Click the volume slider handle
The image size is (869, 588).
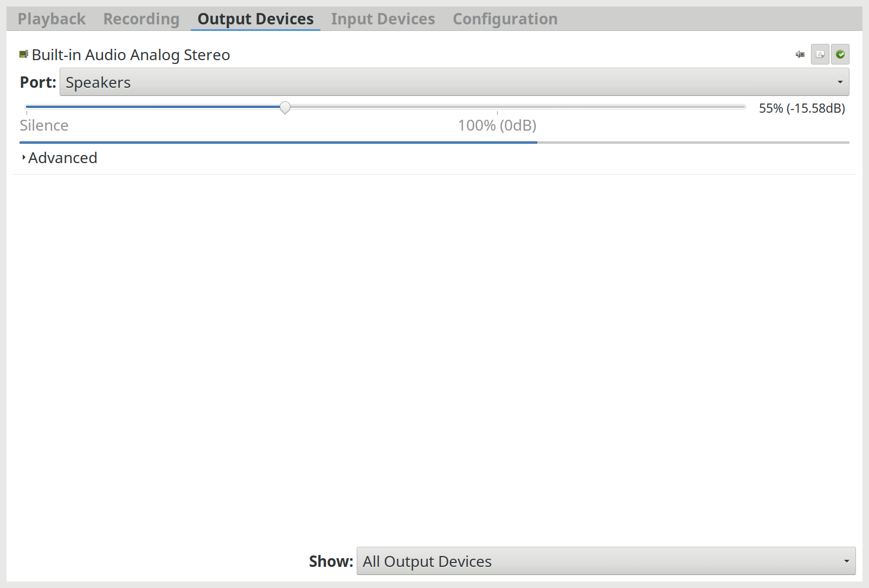tap(285, 107)
